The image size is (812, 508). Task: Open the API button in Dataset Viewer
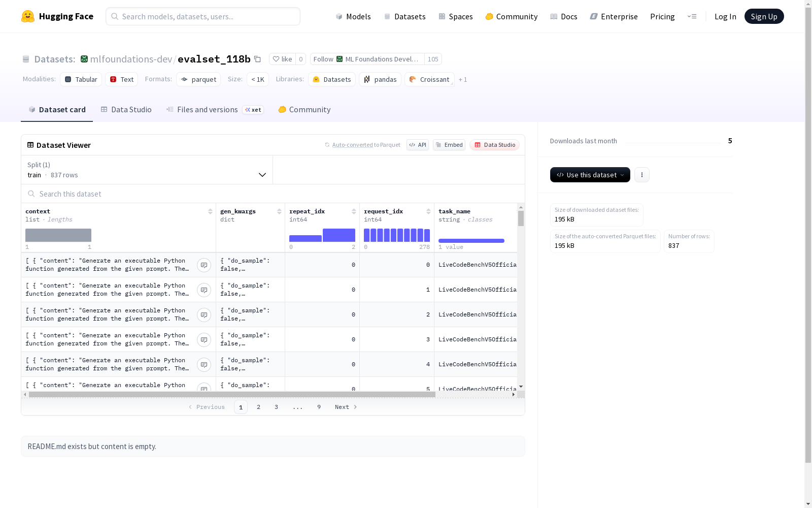tap(418, 145)
